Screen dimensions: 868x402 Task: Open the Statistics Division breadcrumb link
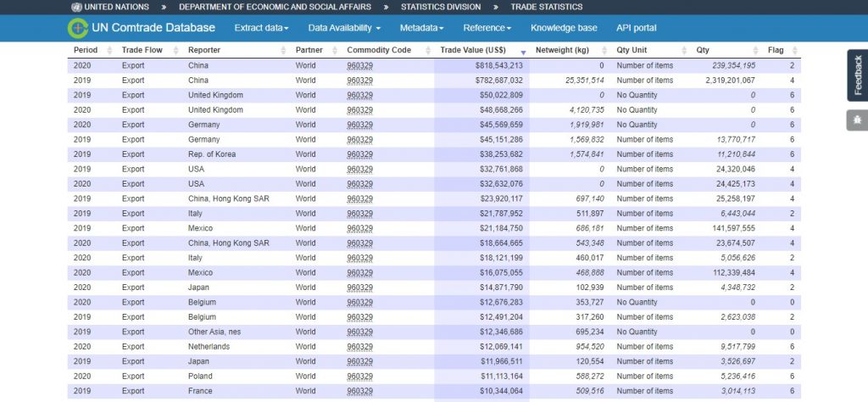point(441,7)
